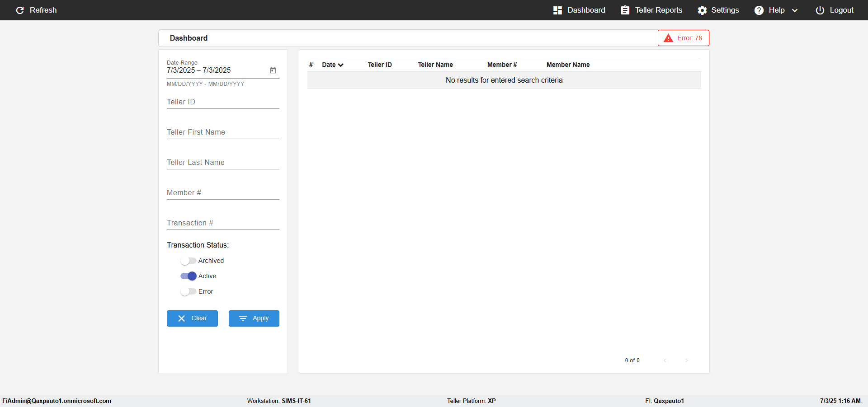Screen dimensions: 868x407
Task: Toggle the Archived transaction status switch
Action: pos(188,261)
